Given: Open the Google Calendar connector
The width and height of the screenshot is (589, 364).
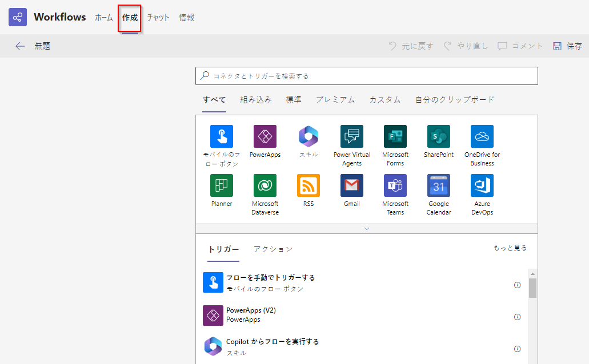Looking at the screenshot, I should [x=438, y=185].
